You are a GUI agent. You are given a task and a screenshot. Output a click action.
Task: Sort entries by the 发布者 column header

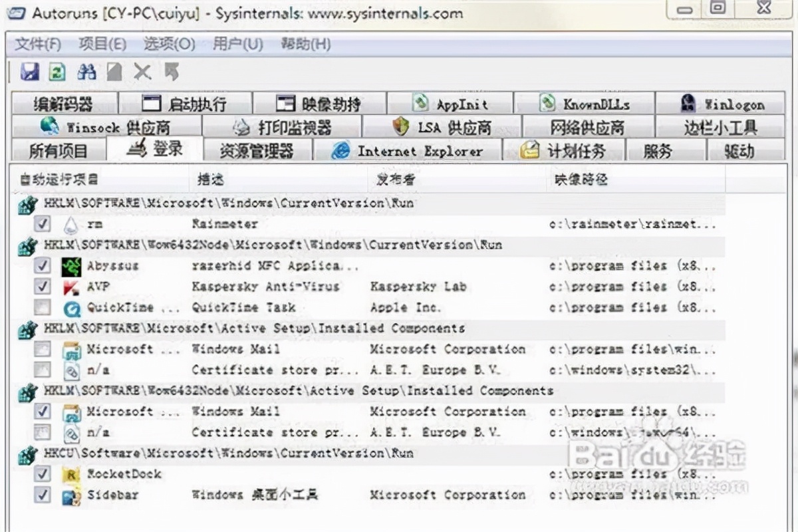pos(392,179)
